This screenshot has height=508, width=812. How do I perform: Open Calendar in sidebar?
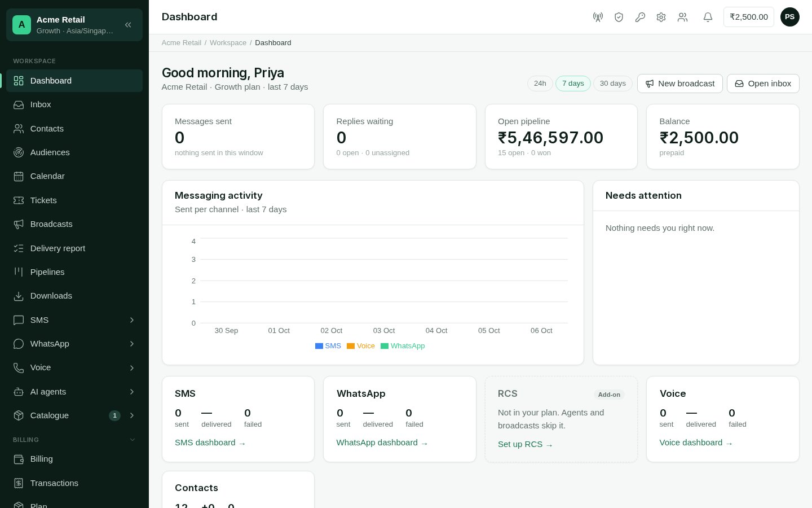74,176
